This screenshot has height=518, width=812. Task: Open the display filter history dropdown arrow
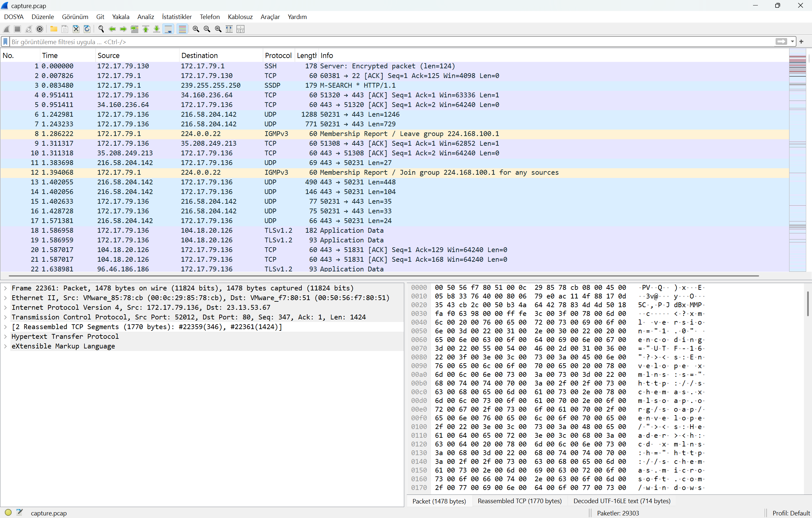(x=792, y=42)
